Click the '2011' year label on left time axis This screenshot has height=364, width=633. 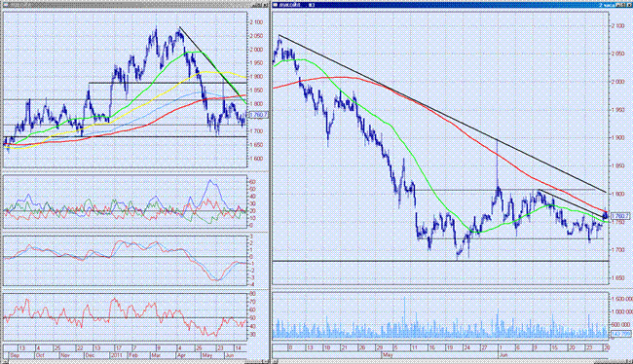(x=116, y=355)
